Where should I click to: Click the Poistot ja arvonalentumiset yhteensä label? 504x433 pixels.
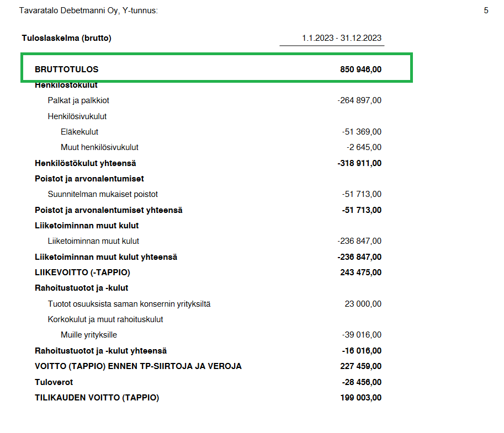pos(109,210)
